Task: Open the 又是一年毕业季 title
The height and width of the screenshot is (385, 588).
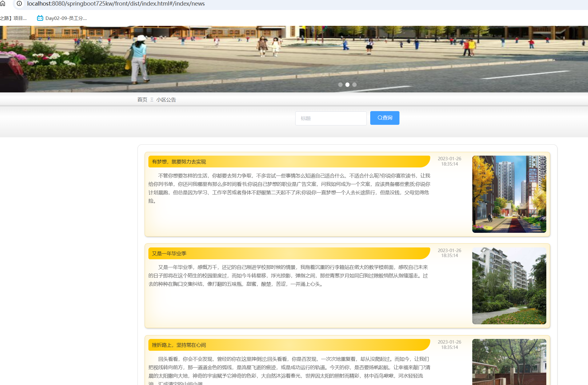Action: click(x=169, y=253)
